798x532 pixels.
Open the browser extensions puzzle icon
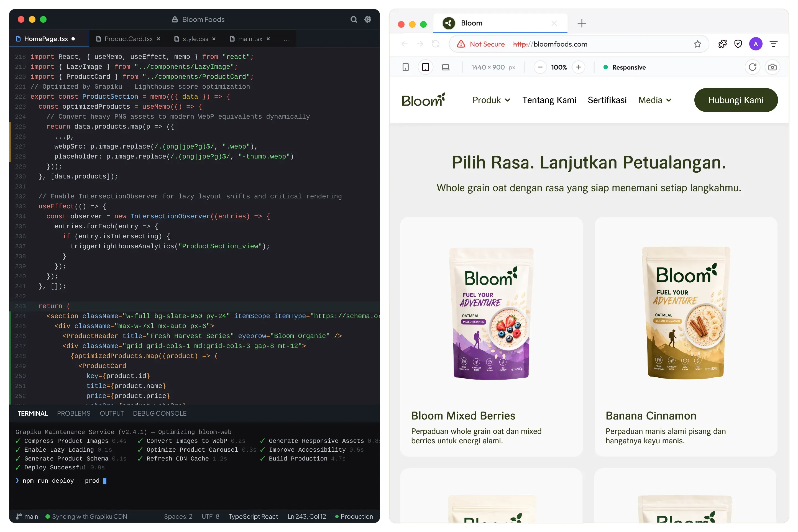pyautogui.click(x=723, y=44)
